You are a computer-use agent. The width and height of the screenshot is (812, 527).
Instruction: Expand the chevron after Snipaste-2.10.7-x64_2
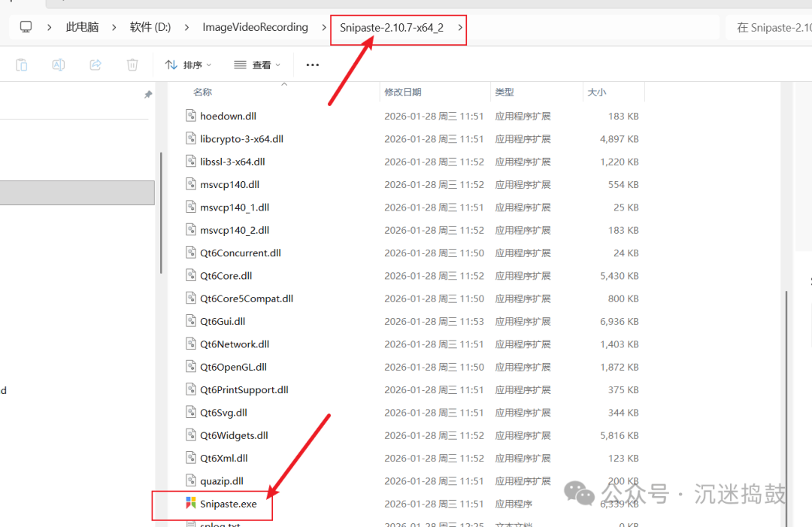click(x=460, y=28)
